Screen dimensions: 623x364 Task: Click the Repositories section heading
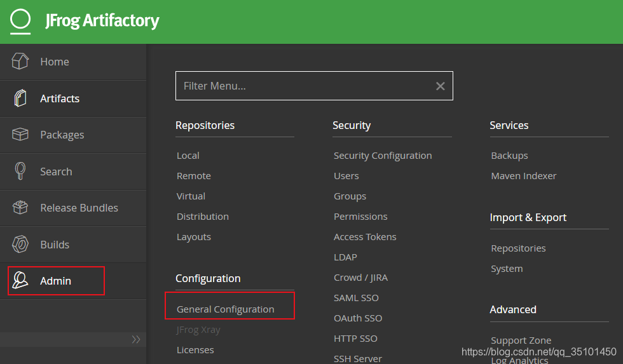click(x=205, y=125)
